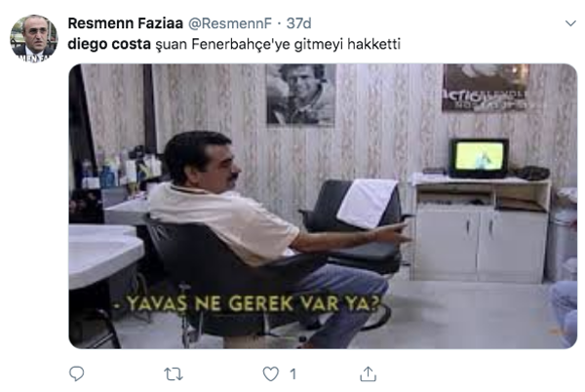Click the bold diego costa text

[x=109, y=44]
